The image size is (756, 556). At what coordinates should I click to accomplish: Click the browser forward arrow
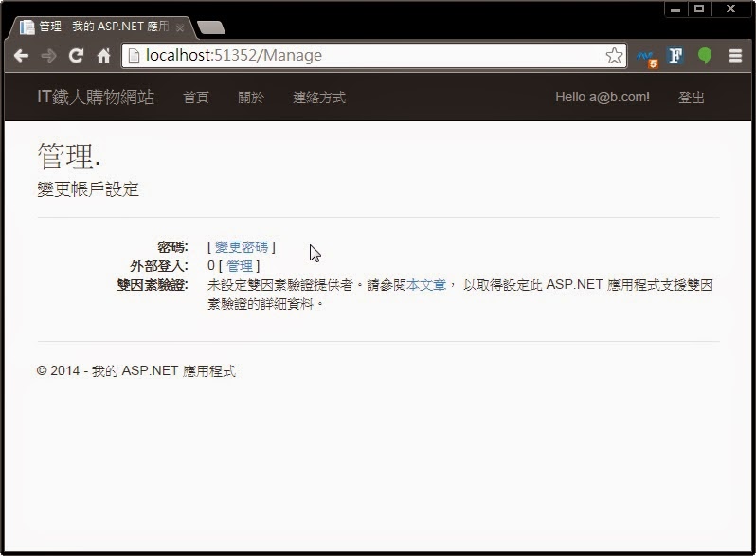click(x=48, y=56)
